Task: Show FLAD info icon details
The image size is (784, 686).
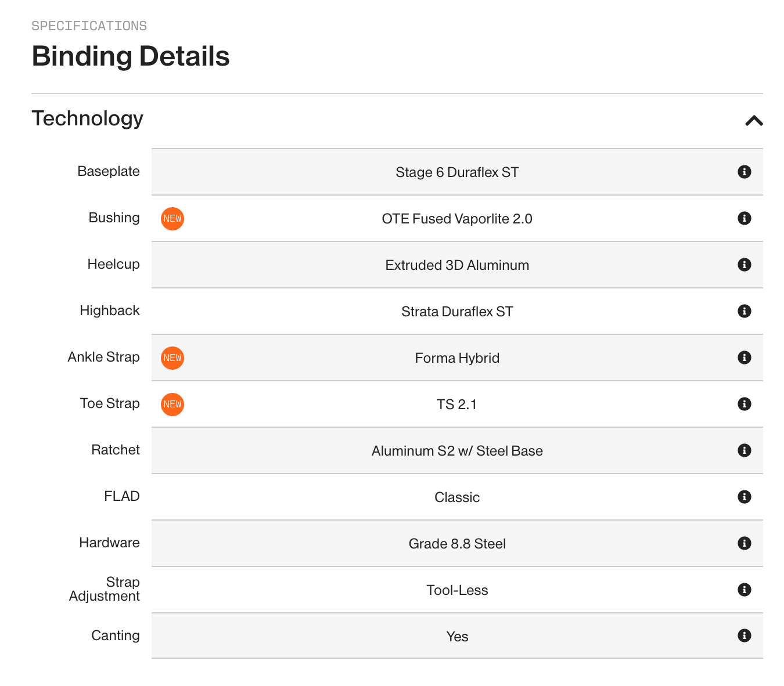Action: (x=744, y=497)
